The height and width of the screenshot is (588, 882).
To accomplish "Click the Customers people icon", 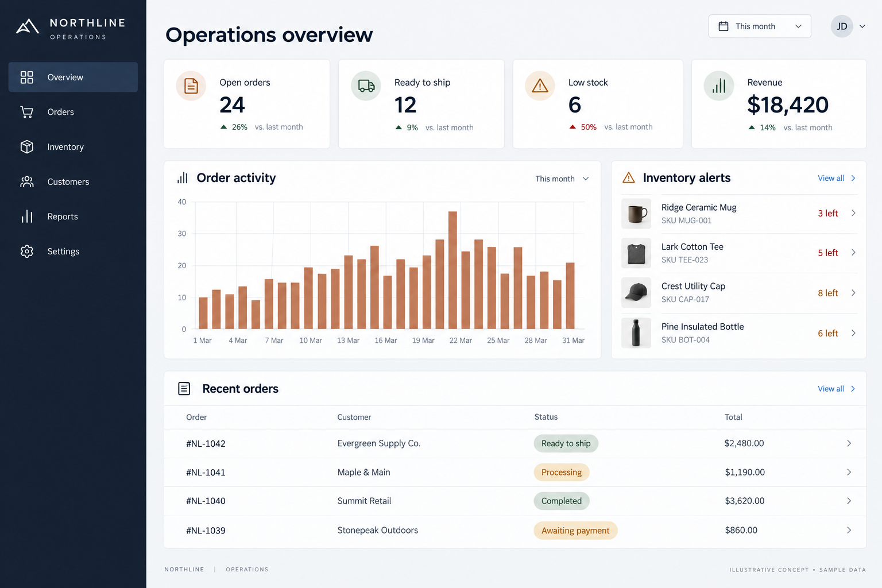I will point(27,182).
